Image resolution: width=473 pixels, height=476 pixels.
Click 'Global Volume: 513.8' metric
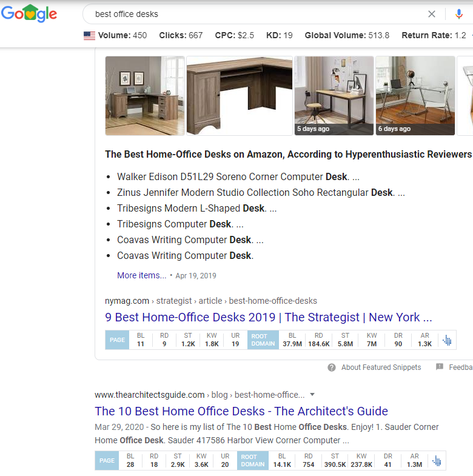[347, 36]
